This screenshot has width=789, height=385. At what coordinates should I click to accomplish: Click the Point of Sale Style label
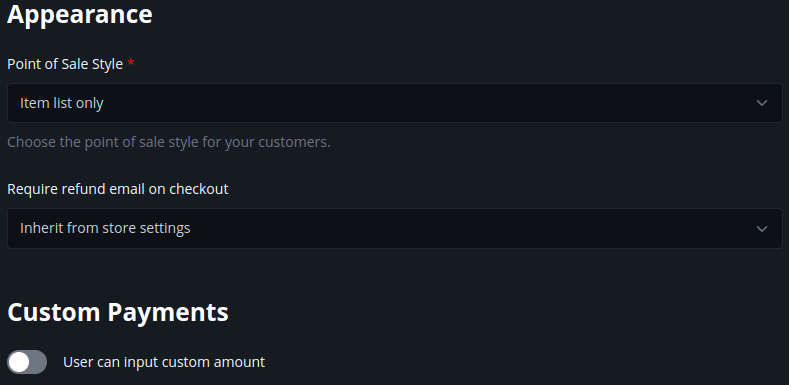[x=65, y=64]
